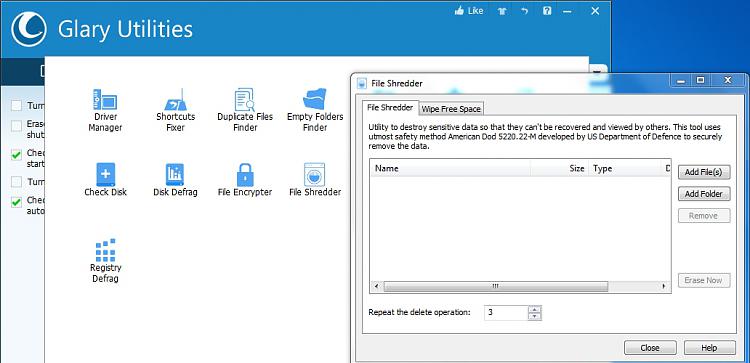This screenshot has width=750, height=363.
Task: Sort file list by Type column
Action: pyautogui.click(x=625, y=168)
